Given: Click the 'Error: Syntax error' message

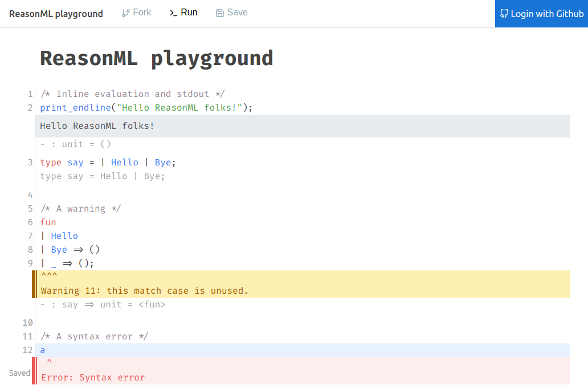Looking at the screenshot, I should tap(93, 378).
